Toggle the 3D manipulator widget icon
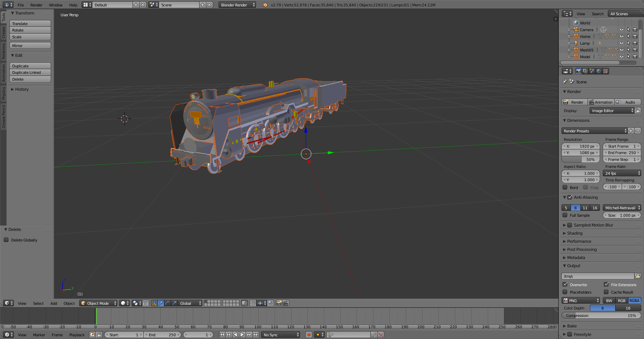This screenshot has height=339, width=644. 154,303
